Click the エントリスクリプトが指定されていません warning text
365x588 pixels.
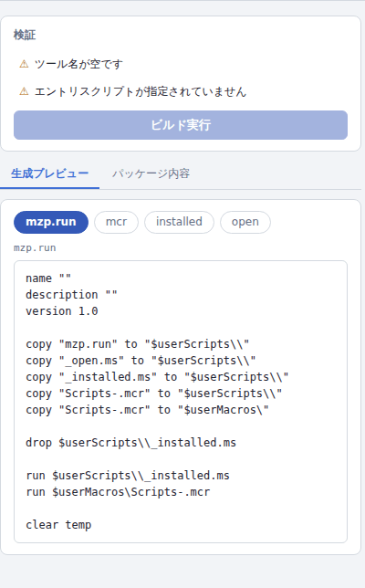(x=141, y=91)
